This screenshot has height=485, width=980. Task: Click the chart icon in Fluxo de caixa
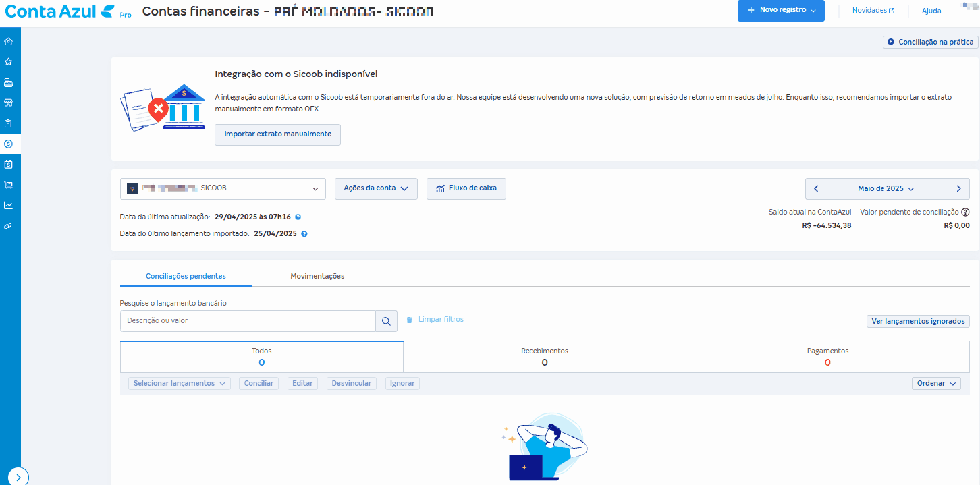point(441,188)
